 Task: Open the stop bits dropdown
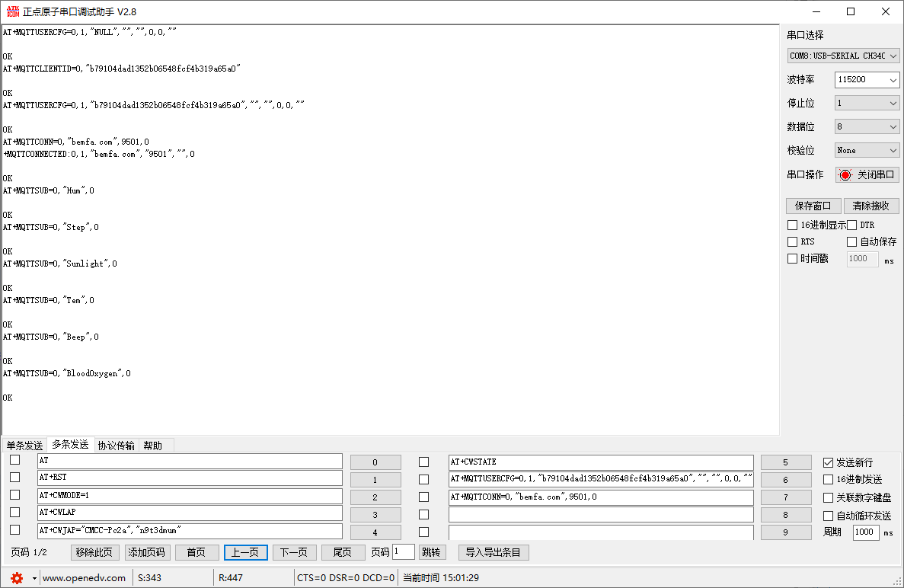click(867, 103)
